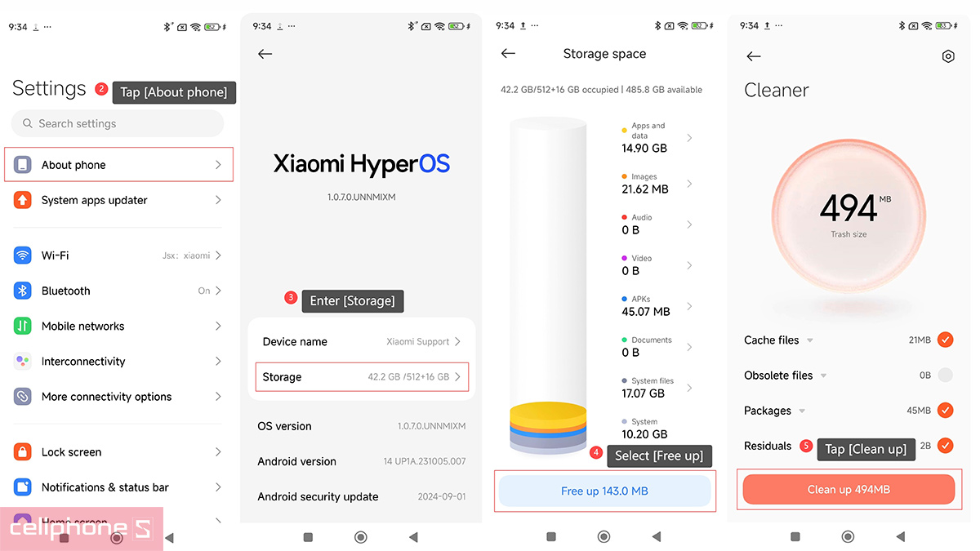
Task: Click the Interconnectivity icon
Action: coord(23,362)
